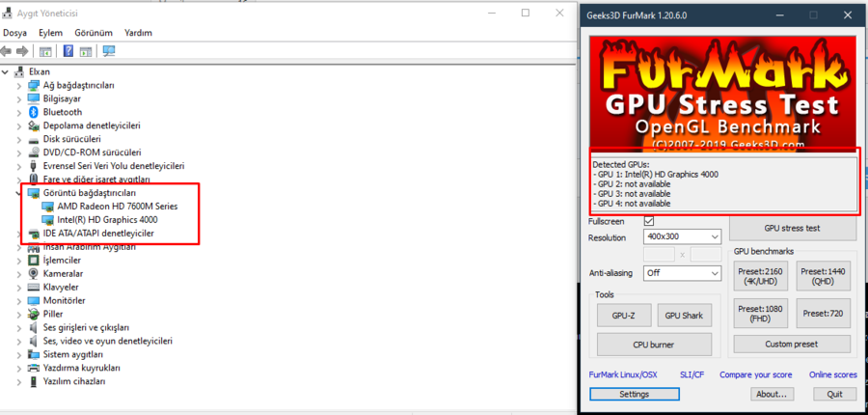
Task: Open the Dosya menu
Action: [14, 33]
